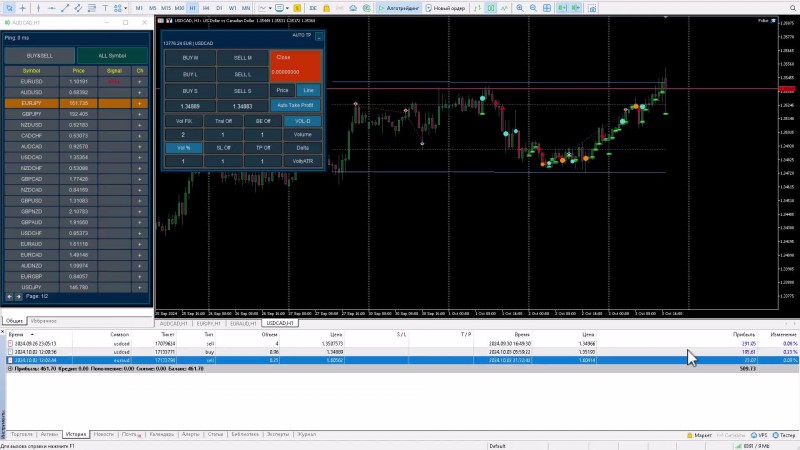800x450 pixels.
Task: Toggle the Vol % option
Action: (183, 148)
